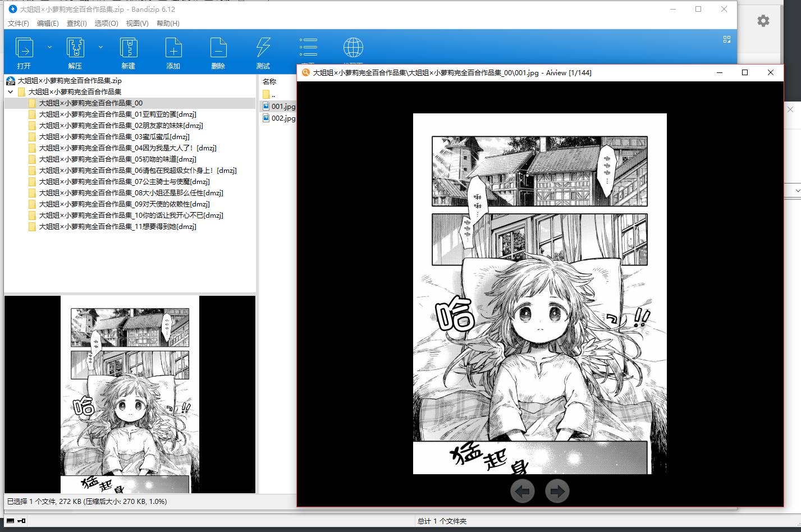
Task: Click the globe code page icon
Action: point(353,48)
